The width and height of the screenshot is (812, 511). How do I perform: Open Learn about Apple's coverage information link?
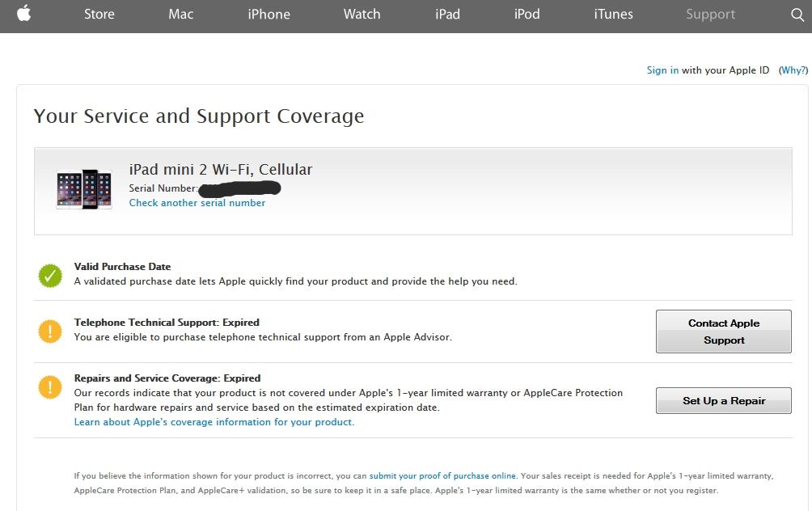[x=214, y=422]
